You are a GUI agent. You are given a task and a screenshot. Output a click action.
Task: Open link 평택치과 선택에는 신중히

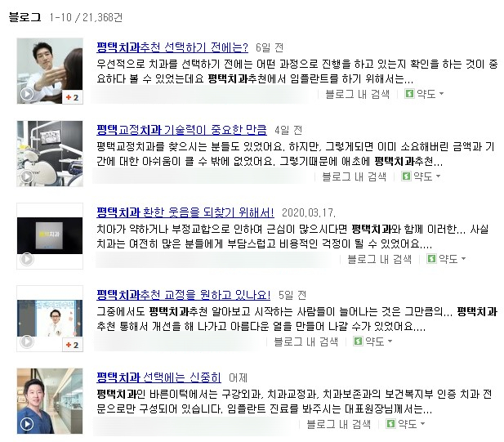158,377
